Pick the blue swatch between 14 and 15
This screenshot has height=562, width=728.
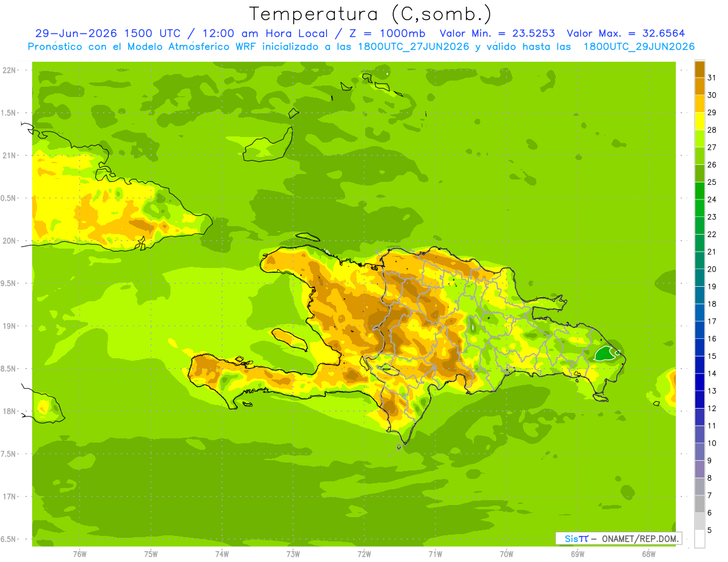(x=699, y=365)
